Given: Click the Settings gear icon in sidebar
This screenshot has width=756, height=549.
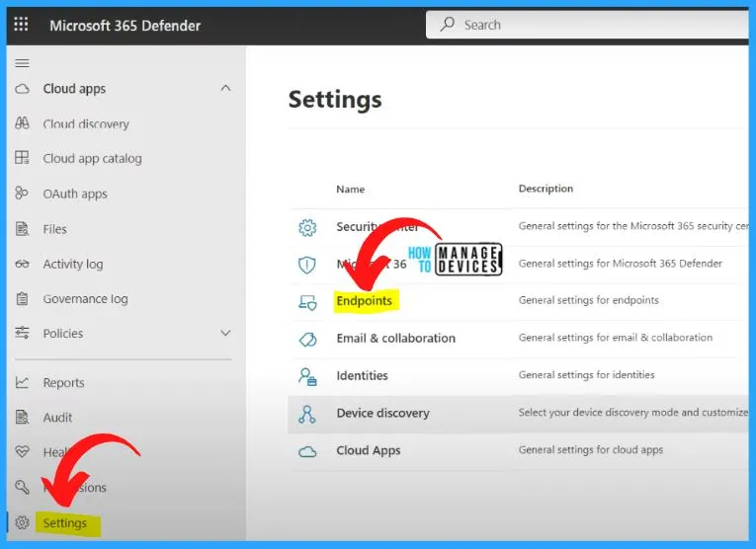Looking at the screenshot, I should [22, 522].
